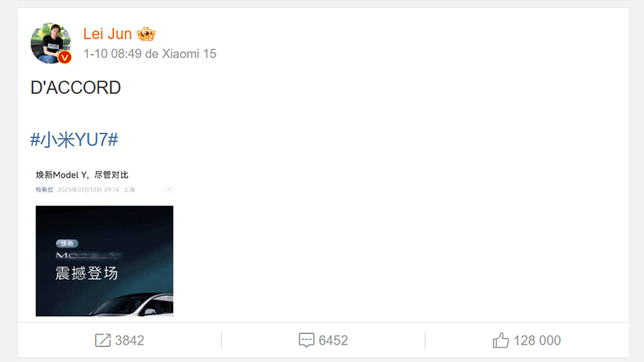Screen dimensions: 644x362
Task: Like the post with thumbs-up icon
Action: pyautogui.click(x=501, y=340)
